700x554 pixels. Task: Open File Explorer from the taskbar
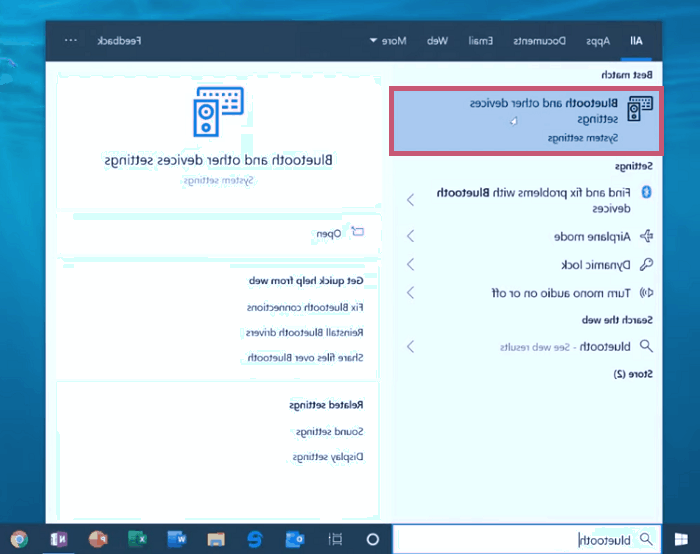click(215, 539)
